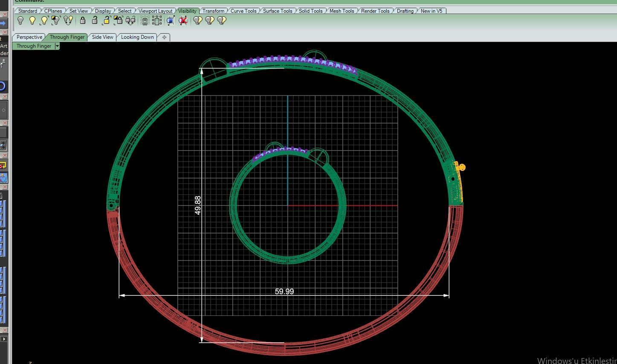Image resolution: width=617 pixels, height=364 pixels.
Task: Open the Through Finger viewport dropdown arrow
Action: pos(57,46)
